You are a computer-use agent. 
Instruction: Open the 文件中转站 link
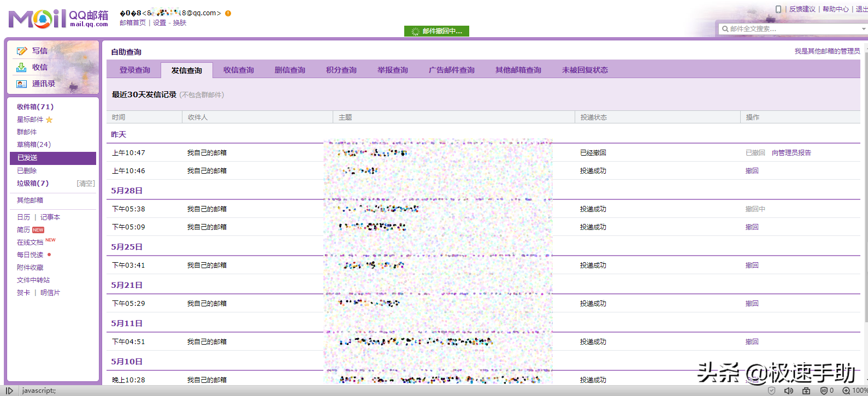coord(33,280)
